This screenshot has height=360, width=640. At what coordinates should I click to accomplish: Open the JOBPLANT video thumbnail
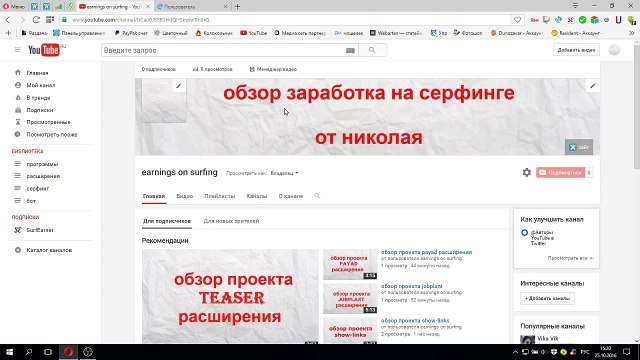tap(350, 299)
